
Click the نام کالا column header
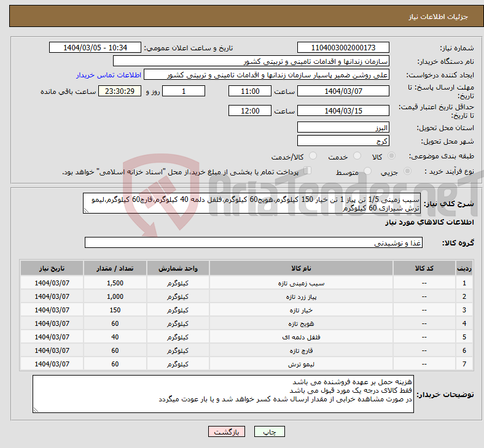[301, 268]
